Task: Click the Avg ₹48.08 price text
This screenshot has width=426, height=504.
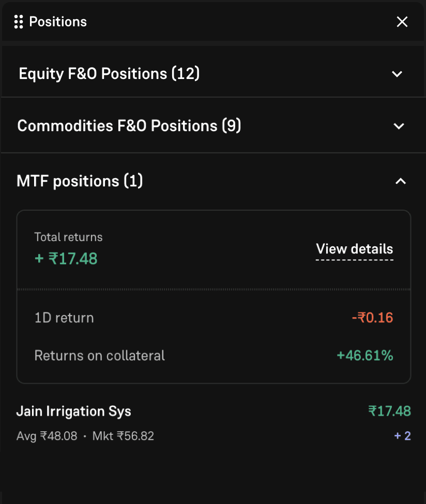Action: [x=47, y=436]
